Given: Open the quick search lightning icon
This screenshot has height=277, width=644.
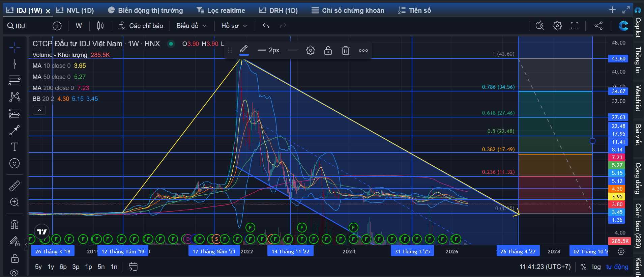Looking at the screenshot, I should [x=540, y=26].
